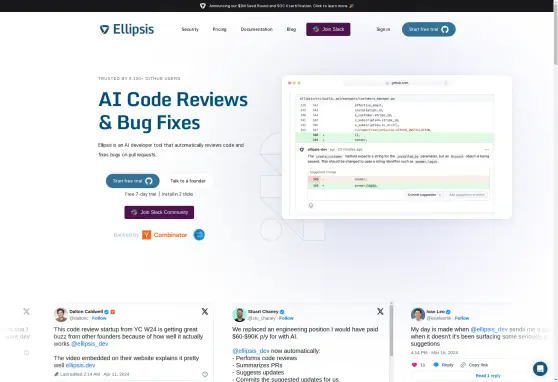Open the Documentation nav link
Viewport: 558px width, 382px height.
(x=257, y=29)
